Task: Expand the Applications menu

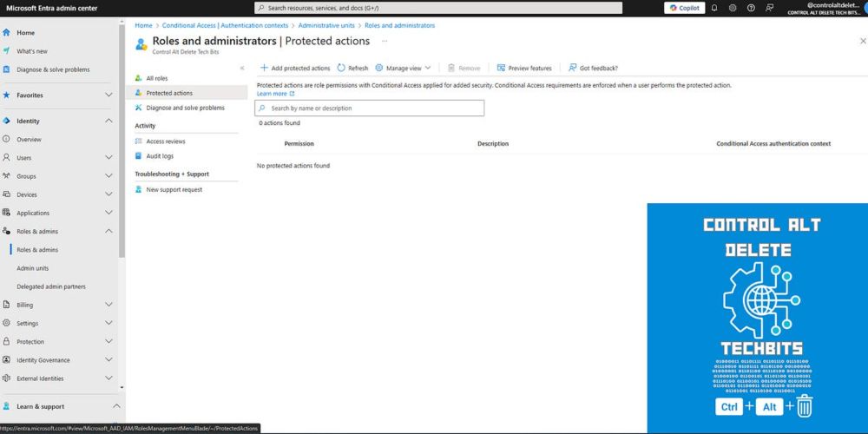Action: point(108,214)
